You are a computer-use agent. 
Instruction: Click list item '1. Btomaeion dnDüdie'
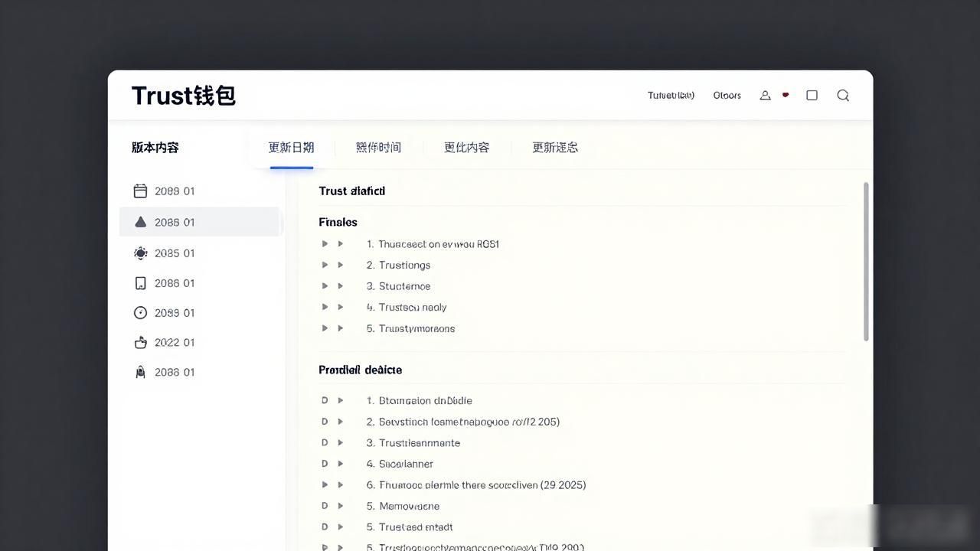(x=419, y=400)
